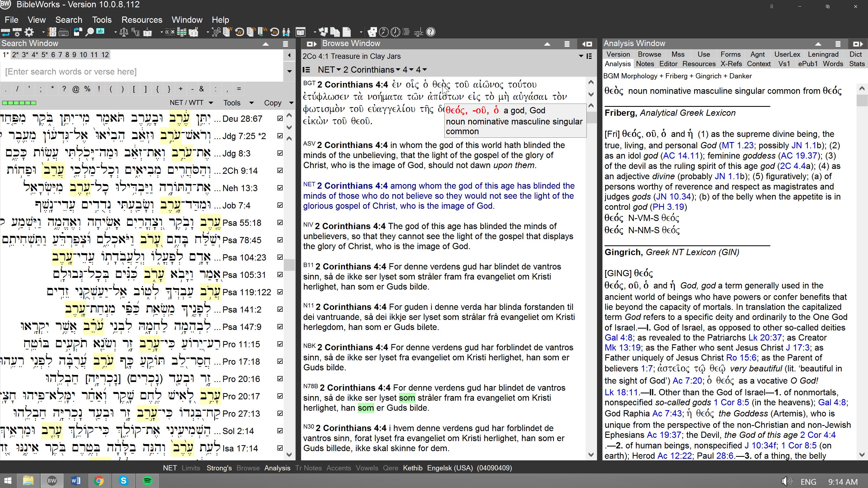Open Browse Window options menu icon
Image resolution: width=868 pixels, height=488 pixels.
pyautogui.click(x=567, y=44)
